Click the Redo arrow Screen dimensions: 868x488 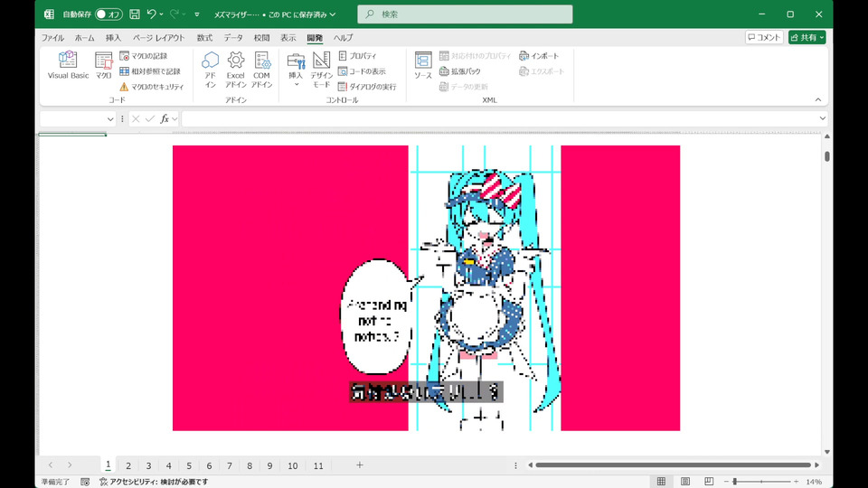point(175,14)
